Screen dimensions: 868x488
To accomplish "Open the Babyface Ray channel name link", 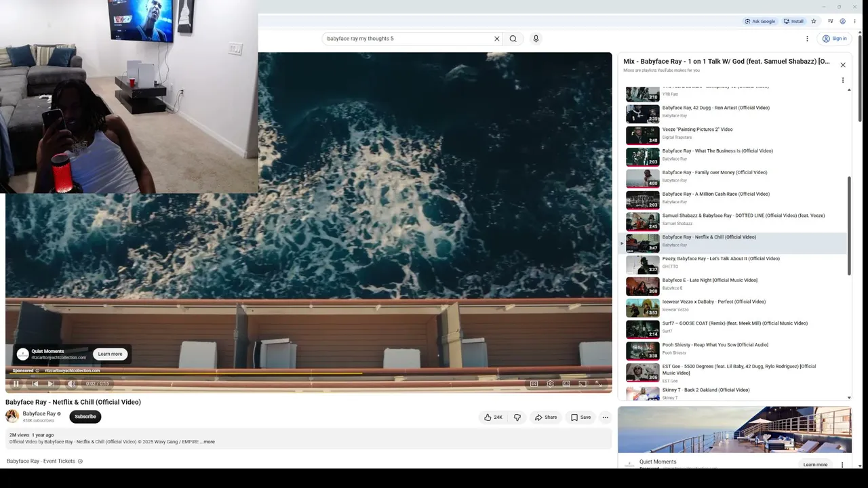I will click(39, 413).
